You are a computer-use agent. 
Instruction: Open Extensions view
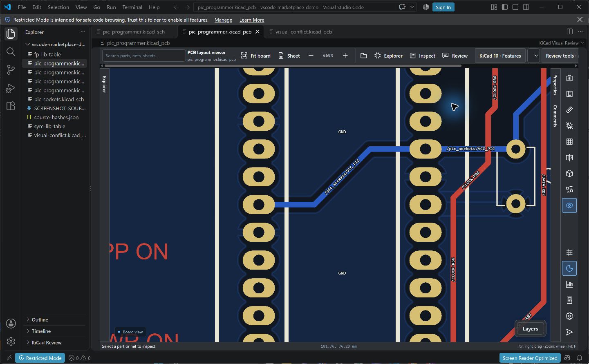tap(11, 106)
